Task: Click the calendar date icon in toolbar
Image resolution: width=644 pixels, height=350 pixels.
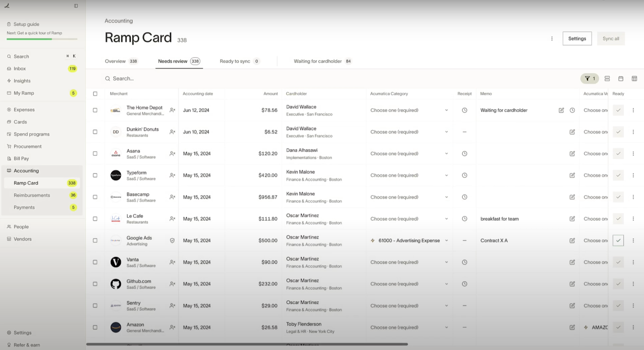Action: 621,79
